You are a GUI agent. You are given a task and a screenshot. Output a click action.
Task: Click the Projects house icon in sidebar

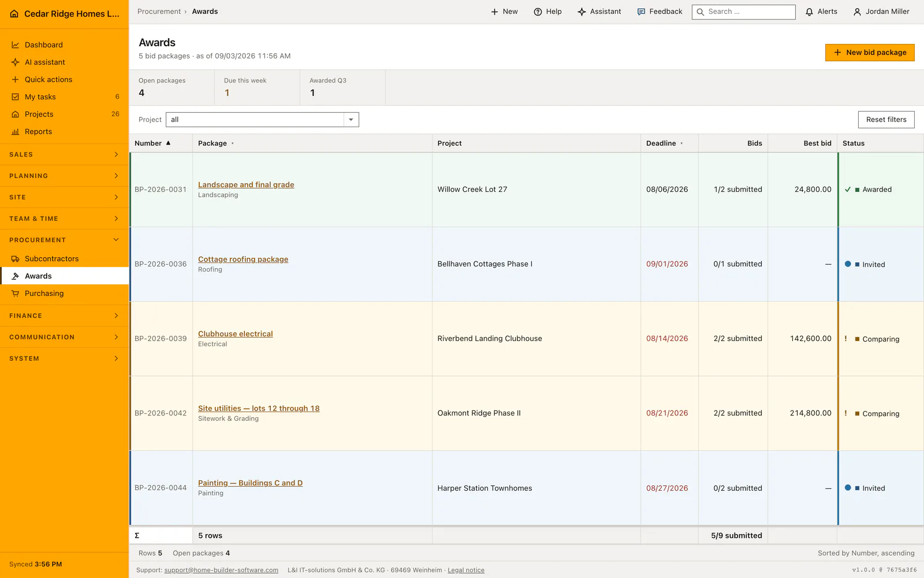pos(16,114)
